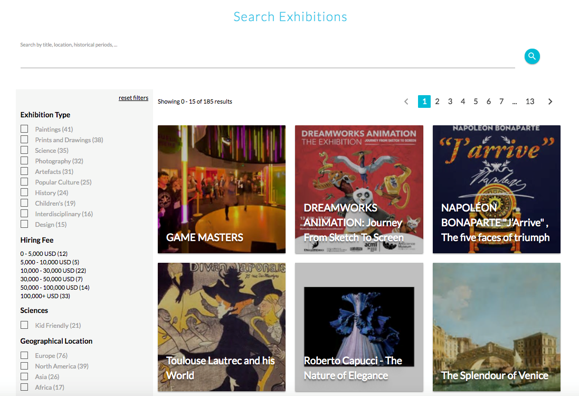Image resolution: width=579 pixels, height=396 pixels.
Task: Click the reset filters link
Action: click(133, 98)
